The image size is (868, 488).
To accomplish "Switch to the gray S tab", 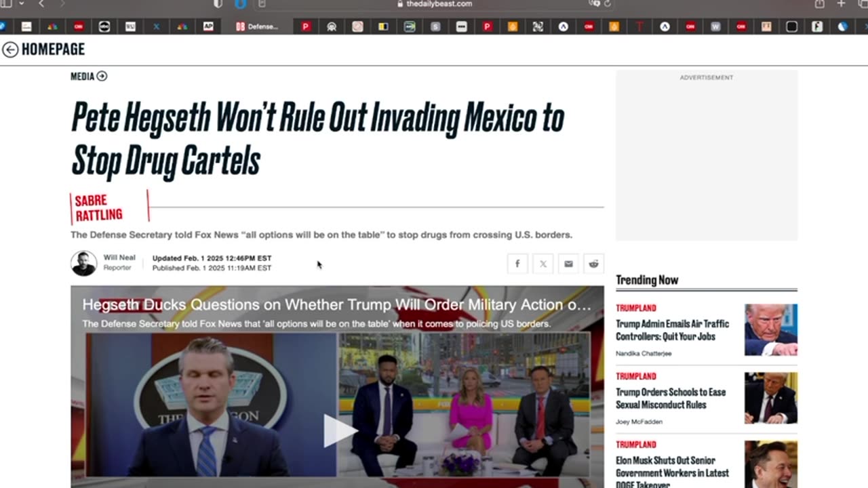I will (435, 27).
